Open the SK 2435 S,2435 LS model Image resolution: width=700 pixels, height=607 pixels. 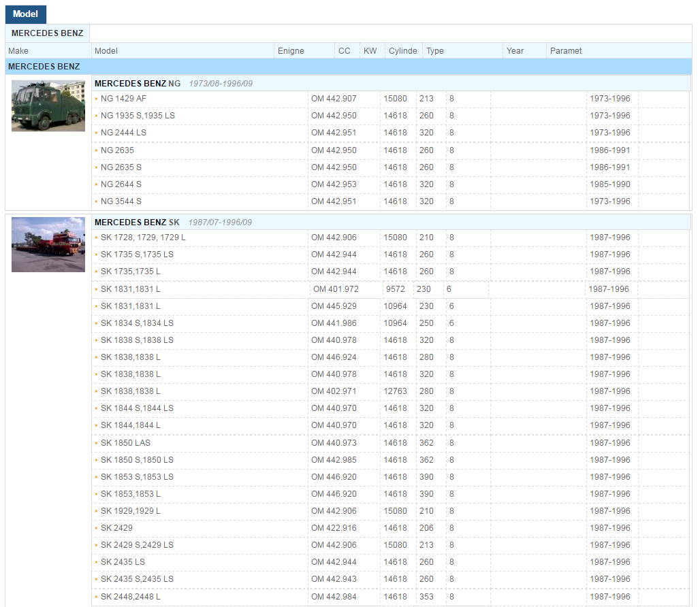coord(137,579)
